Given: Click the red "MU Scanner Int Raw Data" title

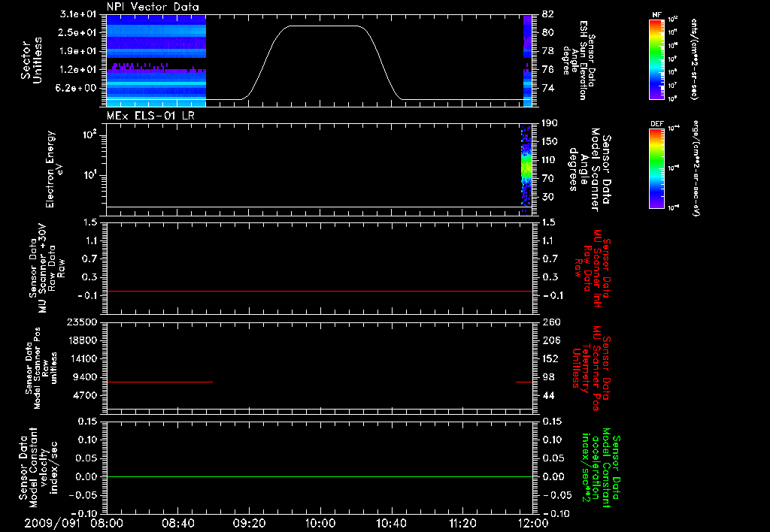Looking at the screenshot, I should tap(593, 268).
